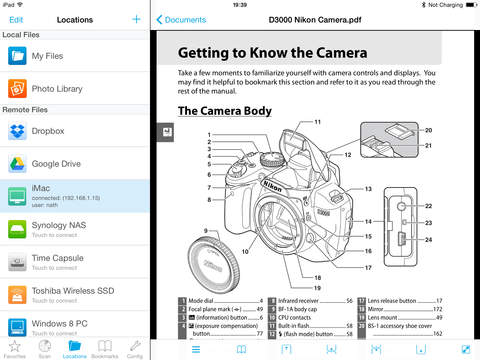The height and width of the screenshot is (360, 480).
Task: Tap the Wi-Fi status icon
Action: click(x=19, y=5)
